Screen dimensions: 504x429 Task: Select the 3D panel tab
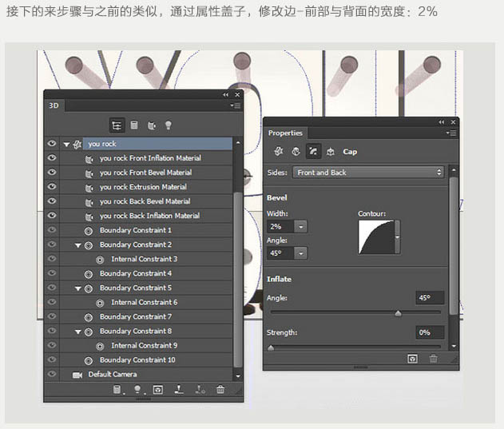pos(54,105)
